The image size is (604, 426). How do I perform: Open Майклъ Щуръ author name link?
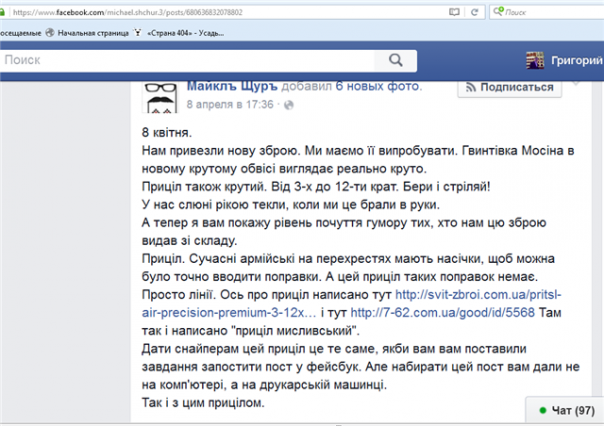coord(232,86)
